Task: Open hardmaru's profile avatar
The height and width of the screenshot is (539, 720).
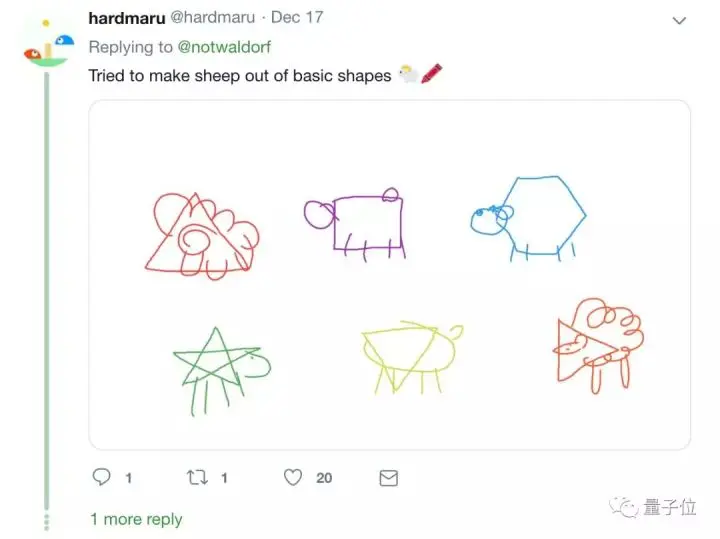Action: (x=47, y=44)
